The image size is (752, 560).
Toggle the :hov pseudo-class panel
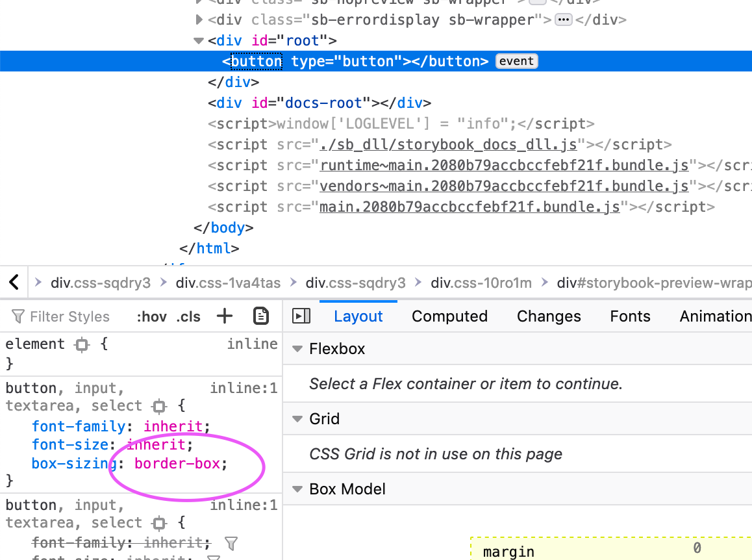tap(151, 316)
